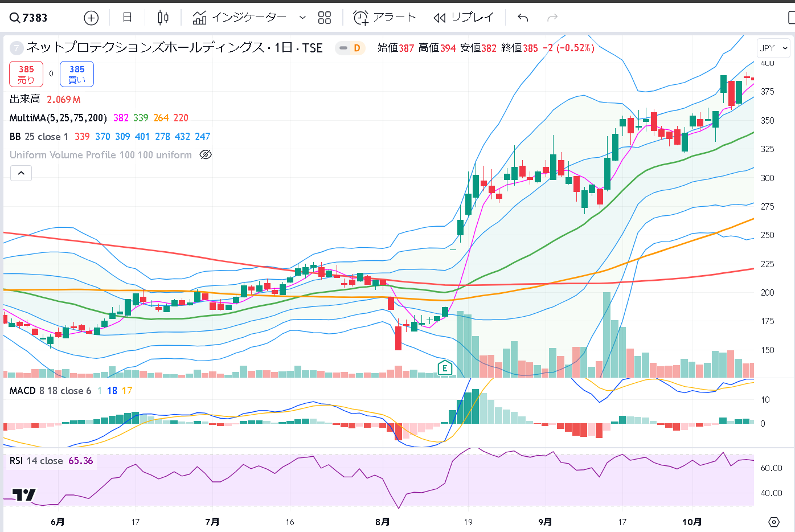795x532 pixels.
Task: Select the MultiMA(5,25,75,200) indicator legend
Action: click(x=58, y=118)
